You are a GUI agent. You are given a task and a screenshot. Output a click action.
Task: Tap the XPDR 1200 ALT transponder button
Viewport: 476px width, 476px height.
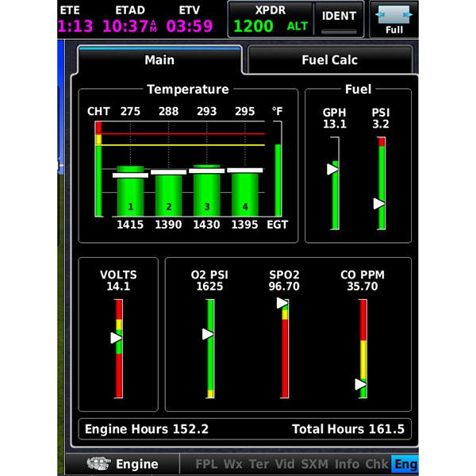271,19
